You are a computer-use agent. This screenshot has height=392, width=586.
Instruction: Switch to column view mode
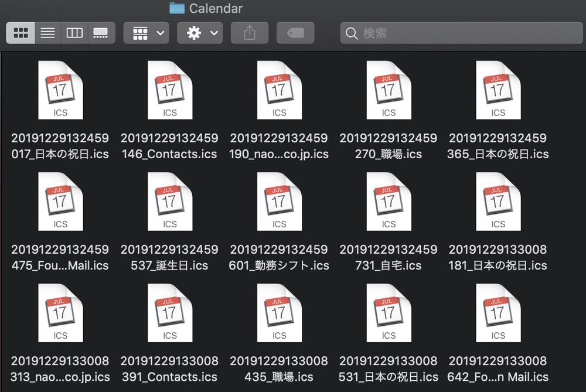pyautogui.click(x=74, y=33)
